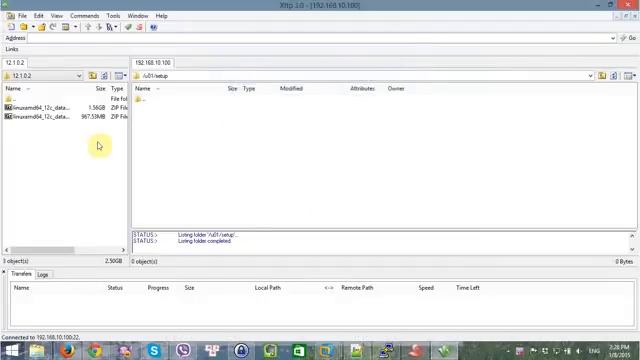Close the transfers panel with X
Image resolution: width=640 pixels, height=360 pixels.
coord(4,272)
